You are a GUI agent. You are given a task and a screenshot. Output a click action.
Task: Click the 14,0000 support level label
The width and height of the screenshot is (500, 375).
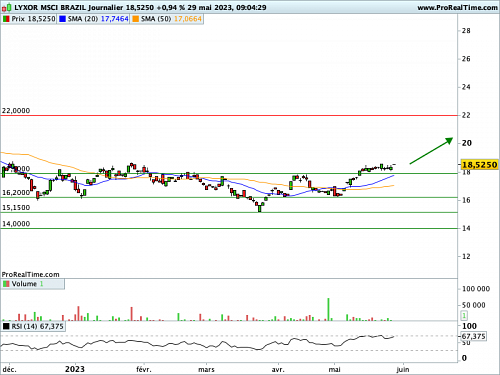click(16, 224)
